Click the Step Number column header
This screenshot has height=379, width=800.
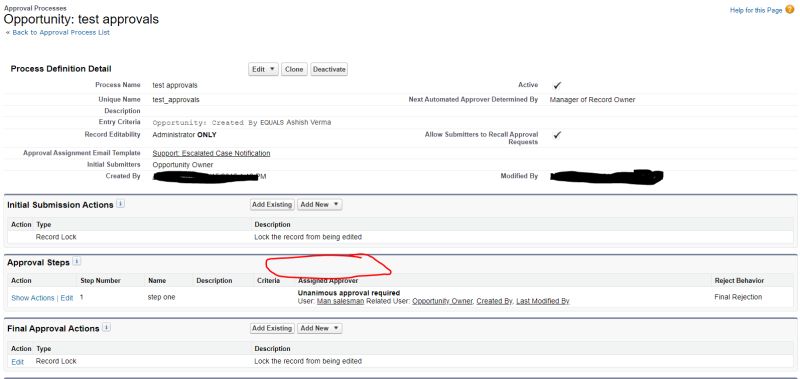tap(101, 281)
